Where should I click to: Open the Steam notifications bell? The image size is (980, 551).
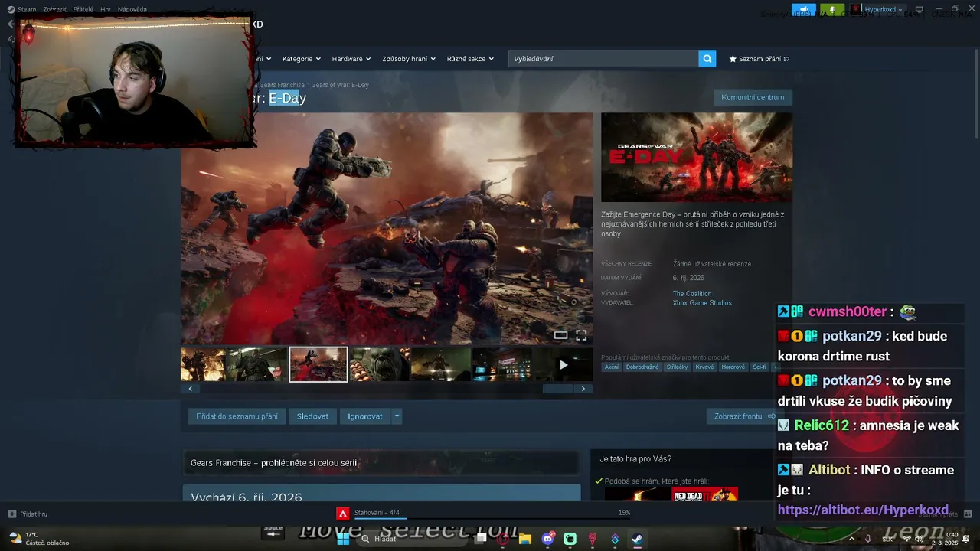(832, 10)
